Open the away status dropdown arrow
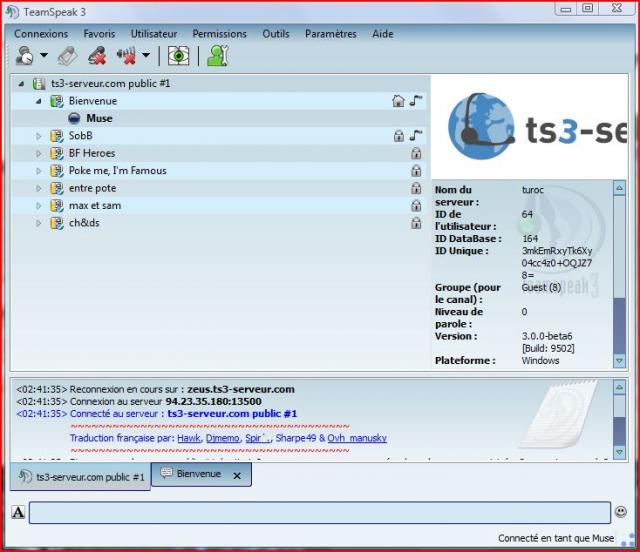The width and height of the screenshot is (640, 552). point(44,55)
